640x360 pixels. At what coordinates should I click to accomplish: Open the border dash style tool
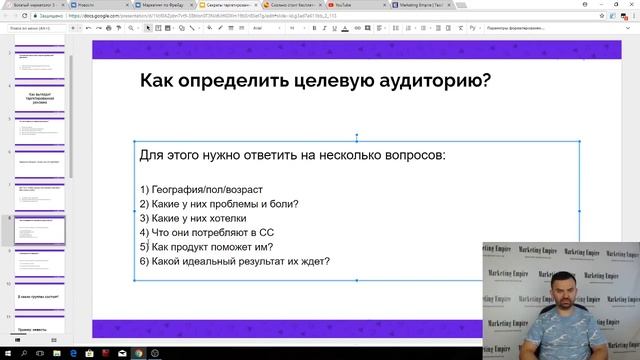click(x=241, y=28)
